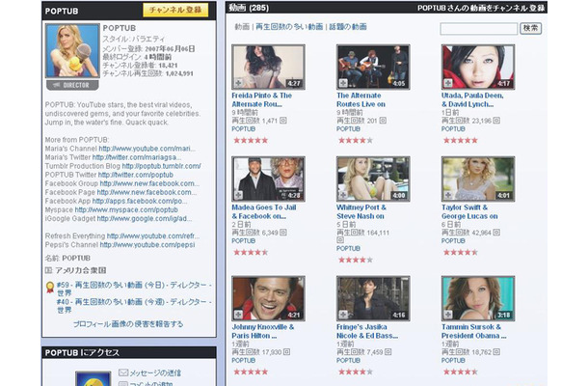This screenshot has width=588, height=386.
Task: Open Fringe's Jasika Nicole & Ed Bass title link
Action: coord(367,331)
